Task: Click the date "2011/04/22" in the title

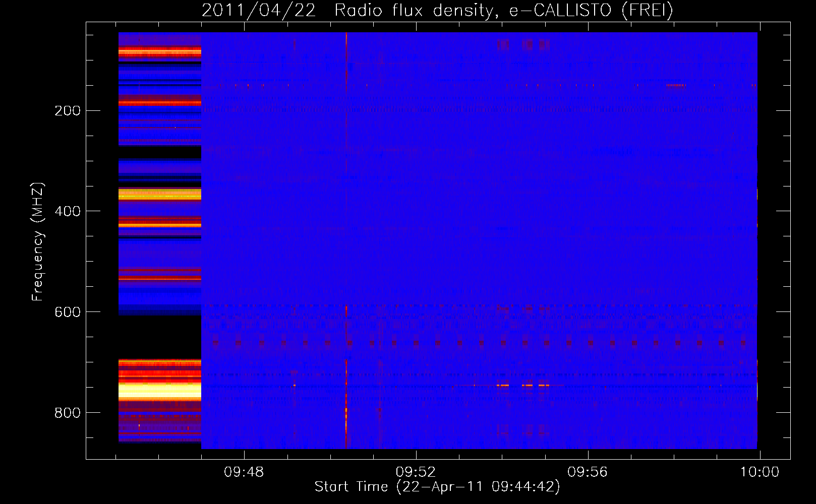Action: click(259, 10)
